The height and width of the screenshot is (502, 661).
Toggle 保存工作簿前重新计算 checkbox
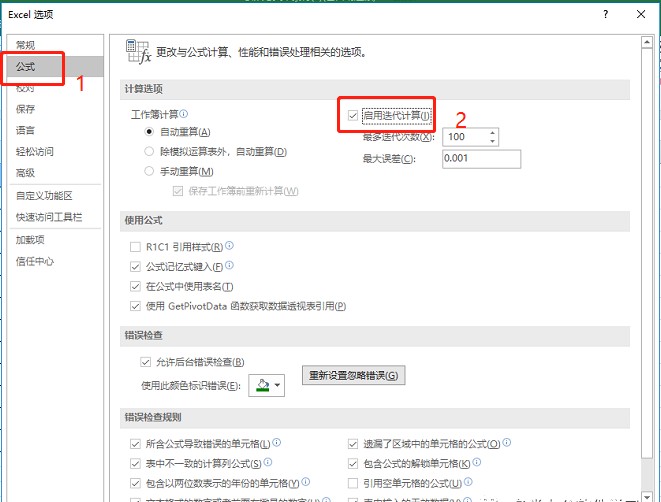coord(178,191)
